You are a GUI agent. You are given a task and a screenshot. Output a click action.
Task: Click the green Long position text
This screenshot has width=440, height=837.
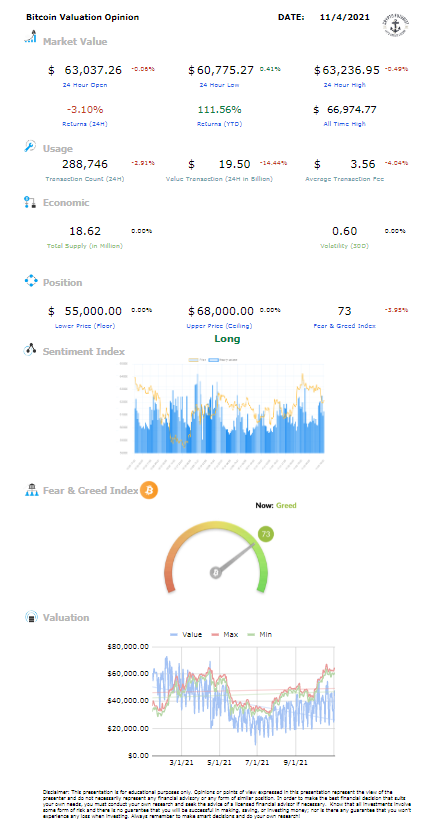227,339
